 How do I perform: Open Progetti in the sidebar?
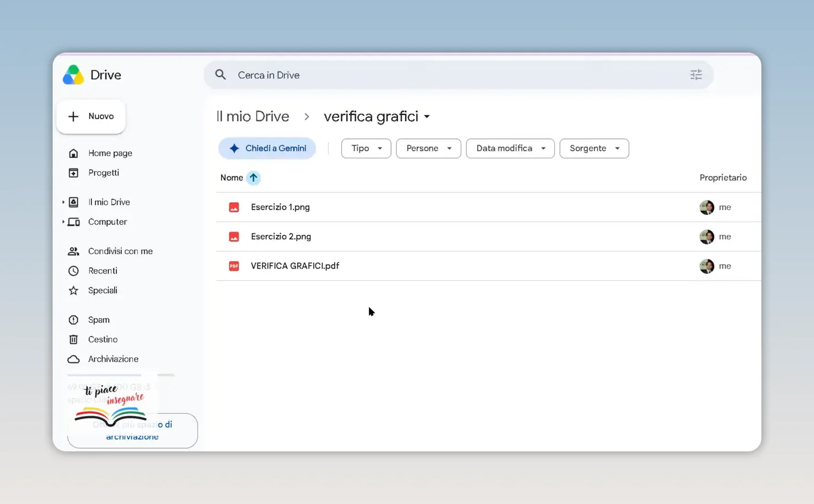tap(104, 173)
